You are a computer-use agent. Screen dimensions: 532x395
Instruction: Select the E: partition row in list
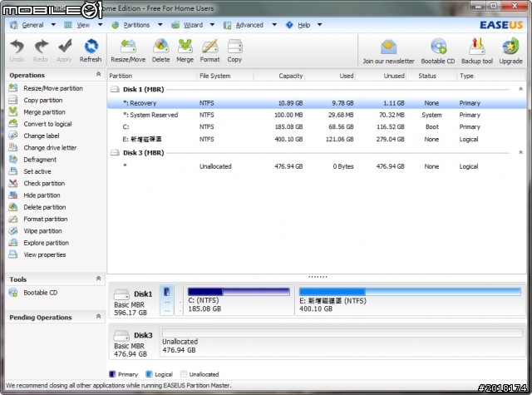[316, 139]
